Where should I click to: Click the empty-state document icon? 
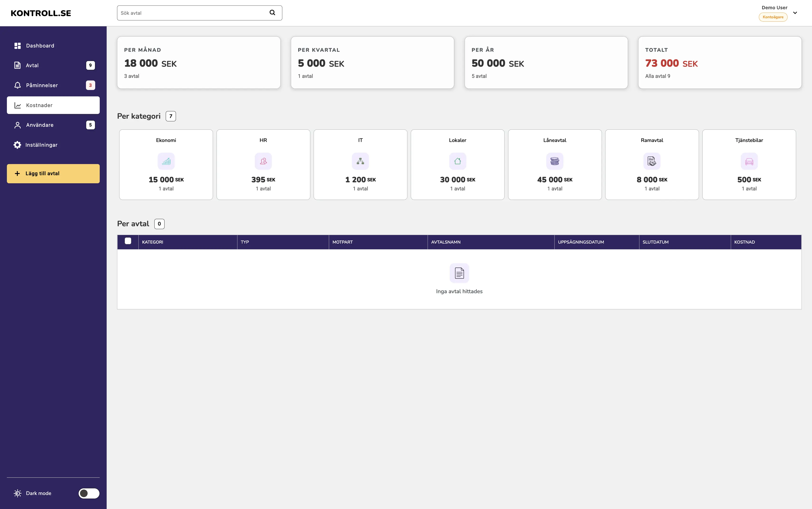click(x=459, y=273)
